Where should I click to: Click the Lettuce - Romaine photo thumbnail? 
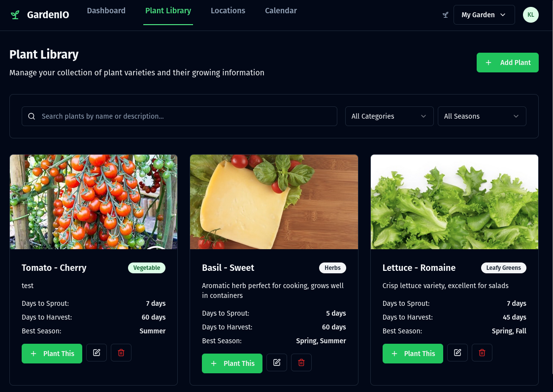point(454,202)
